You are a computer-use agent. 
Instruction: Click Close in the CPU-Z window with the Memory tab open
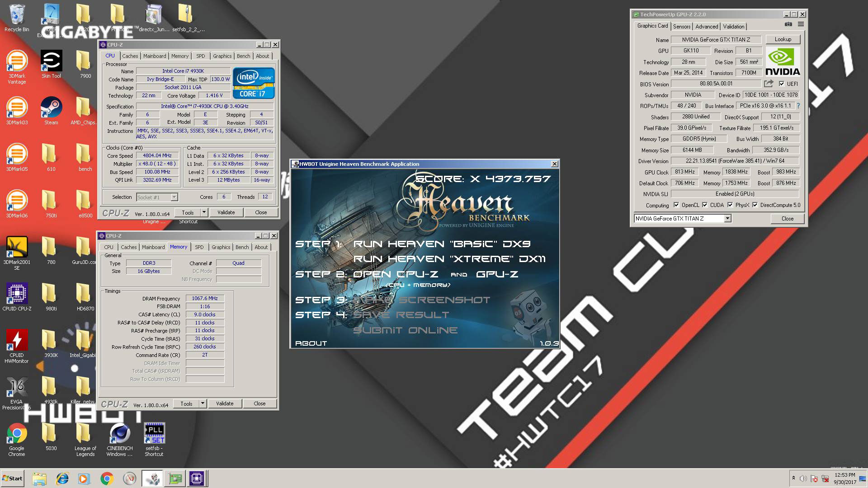tap(259, 404)
